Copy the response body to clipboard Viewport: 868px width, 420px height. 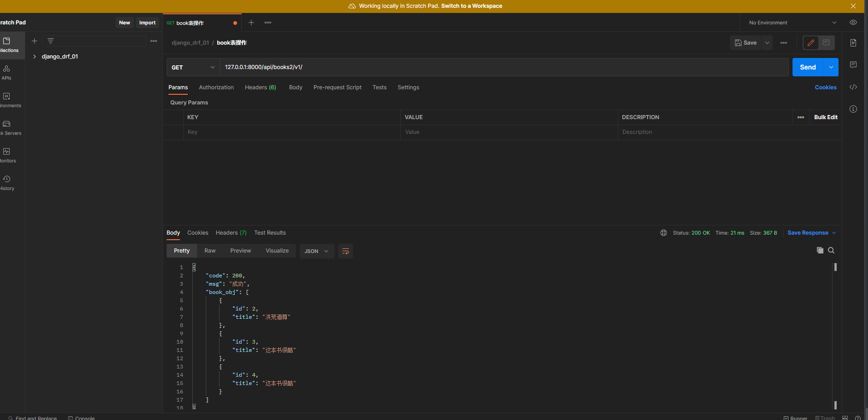pos(820,250)
